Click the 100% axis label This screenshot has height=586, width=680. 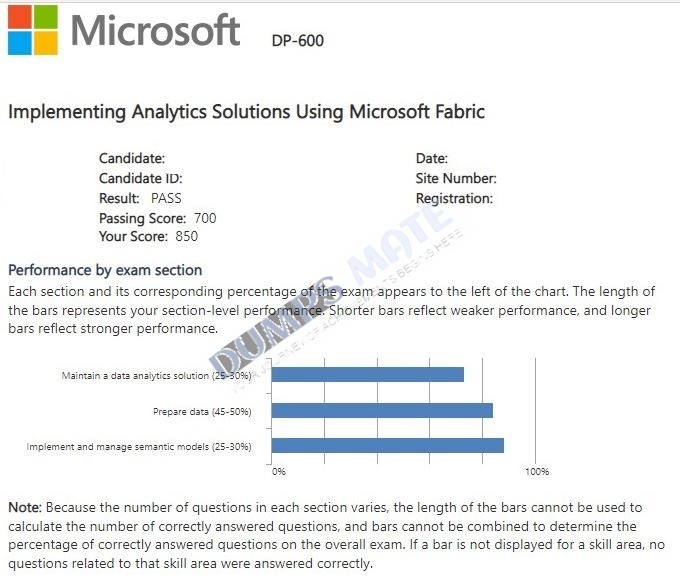537,471
